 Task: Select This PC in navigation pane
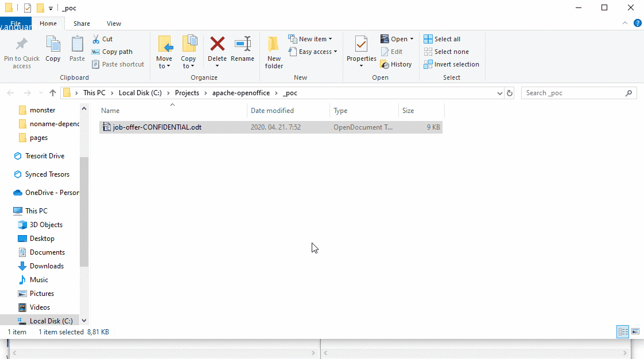(31, 211)
